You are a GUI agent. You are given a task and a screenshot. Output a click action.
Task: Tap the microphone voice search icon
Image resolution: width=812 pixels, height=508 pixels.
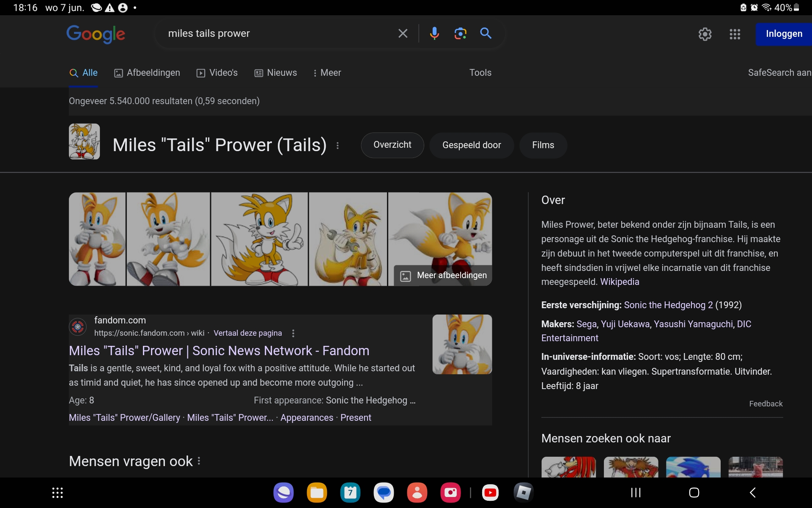(434, 33)
